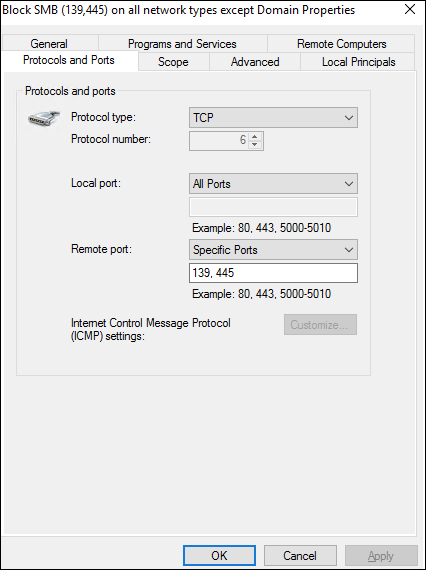Select the Scope tab
The height and width of the screenshot is (570, 426).
[173, 62]
